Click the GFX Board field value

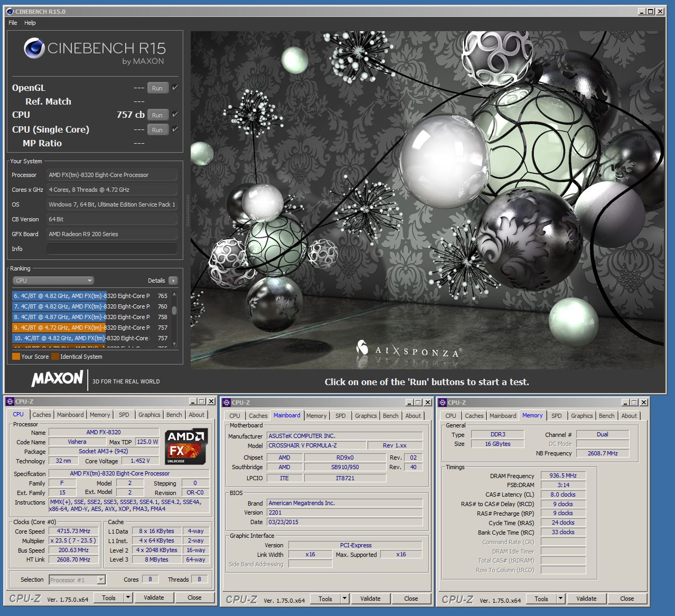click(x=112, y=234)
